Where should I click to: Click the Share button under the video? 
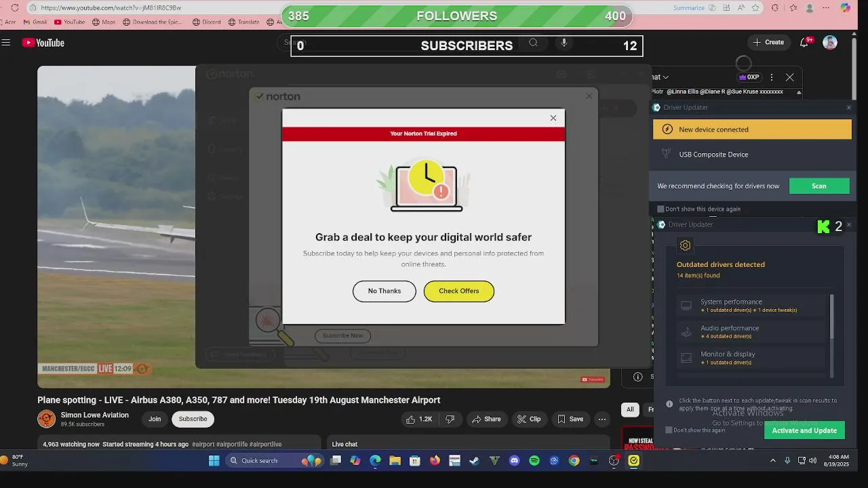click(486, 419)
